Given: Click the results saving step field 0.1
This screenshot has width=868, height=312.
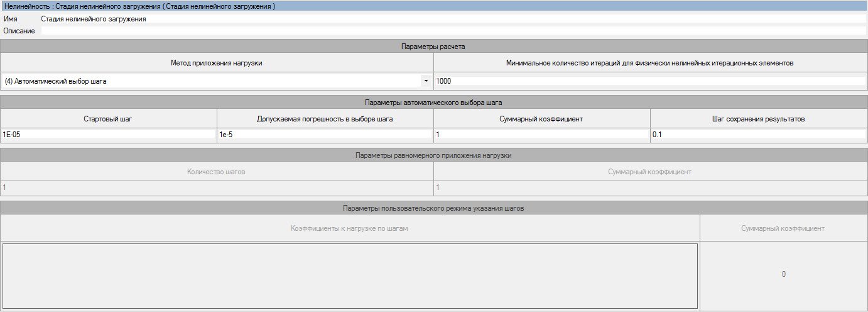Looking at the screenshot, I should [x=758, y=135].
